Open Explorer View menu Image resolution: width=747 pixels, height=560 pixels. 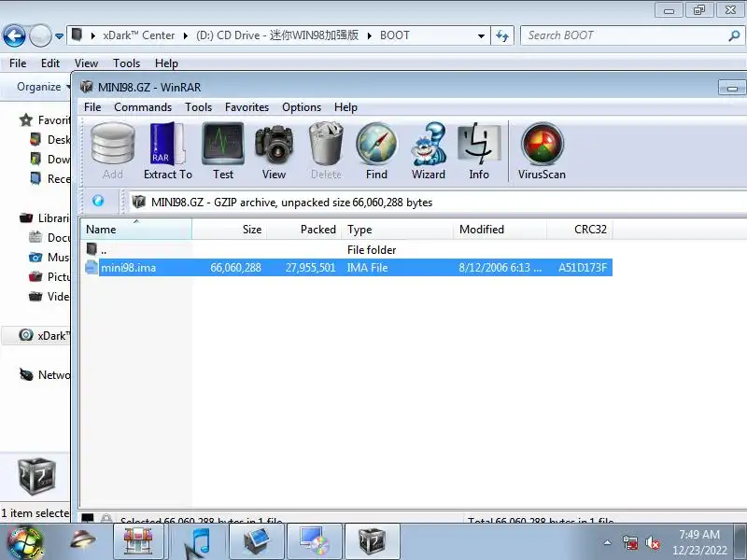click(x=86, y=63)
